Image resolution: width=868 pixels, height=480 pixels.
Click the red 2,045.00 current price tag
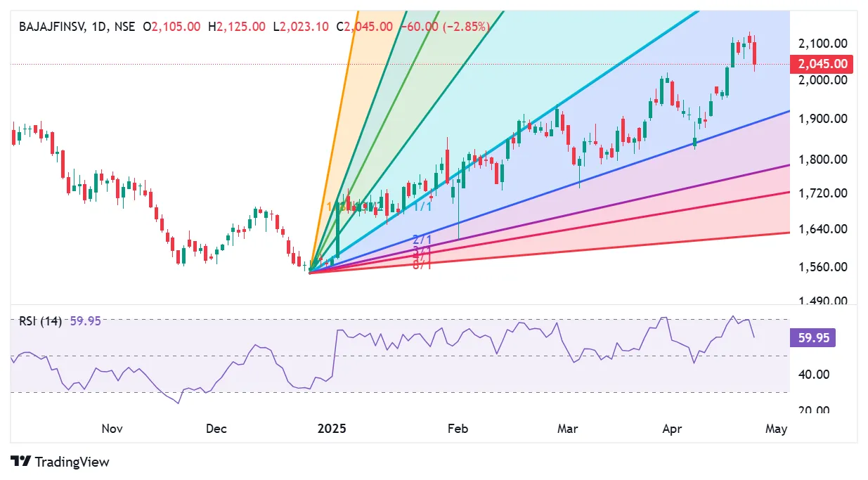(822, 64)
